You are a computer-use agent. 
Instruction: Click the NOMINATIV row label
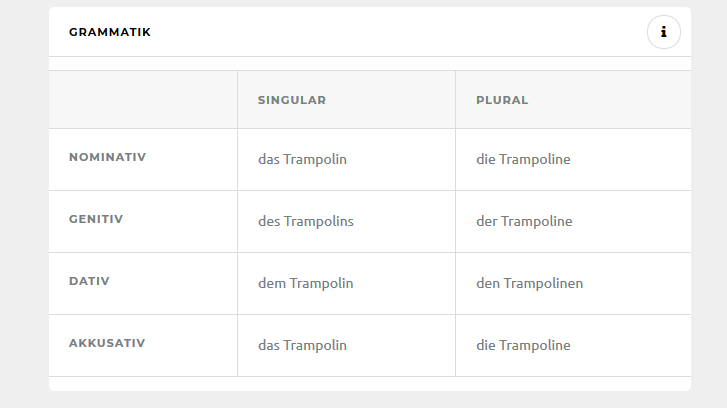(x=108, y=157)
